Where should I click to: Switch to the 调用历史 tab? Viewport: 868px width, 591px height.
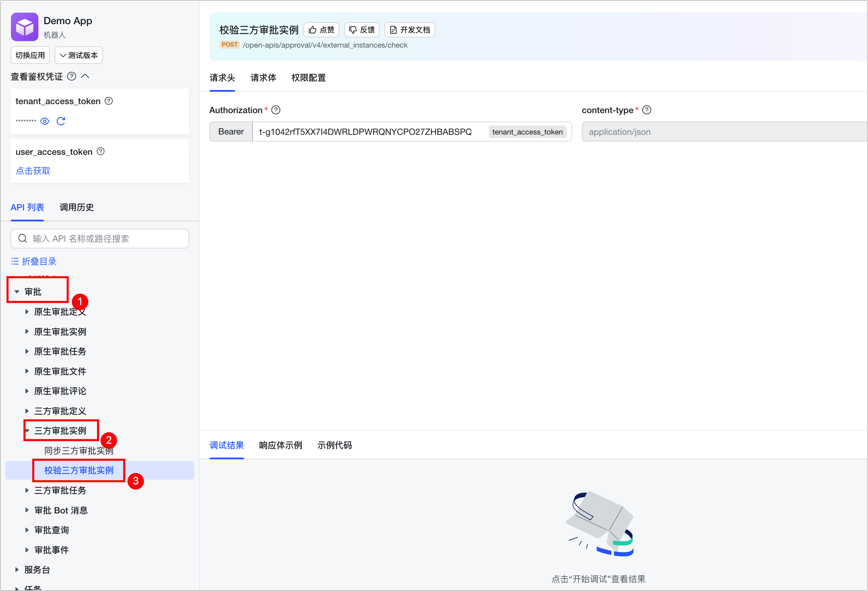tap(77, 207)
